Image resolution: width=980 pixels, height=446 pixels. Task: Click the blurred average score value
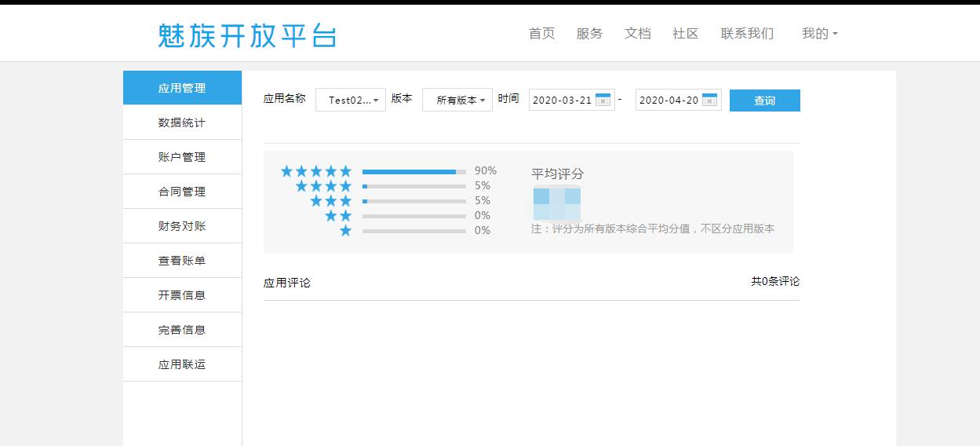click(557, 204)
